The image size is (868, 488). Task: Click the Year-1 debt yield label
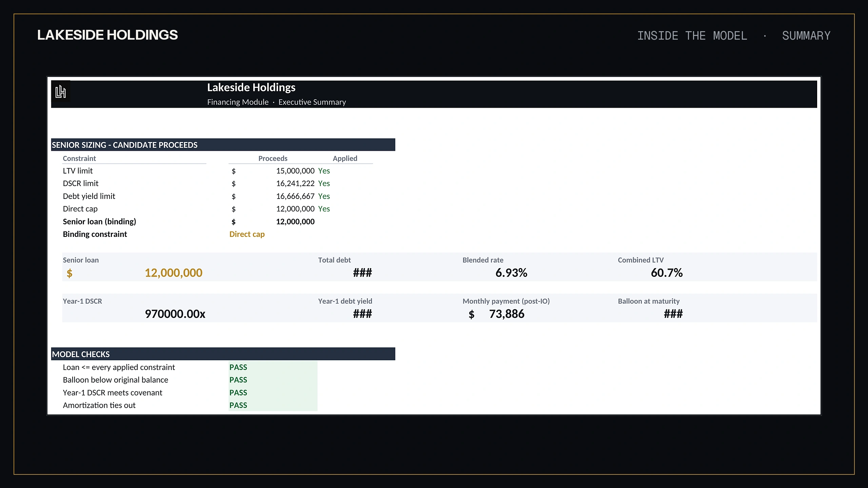345,301
